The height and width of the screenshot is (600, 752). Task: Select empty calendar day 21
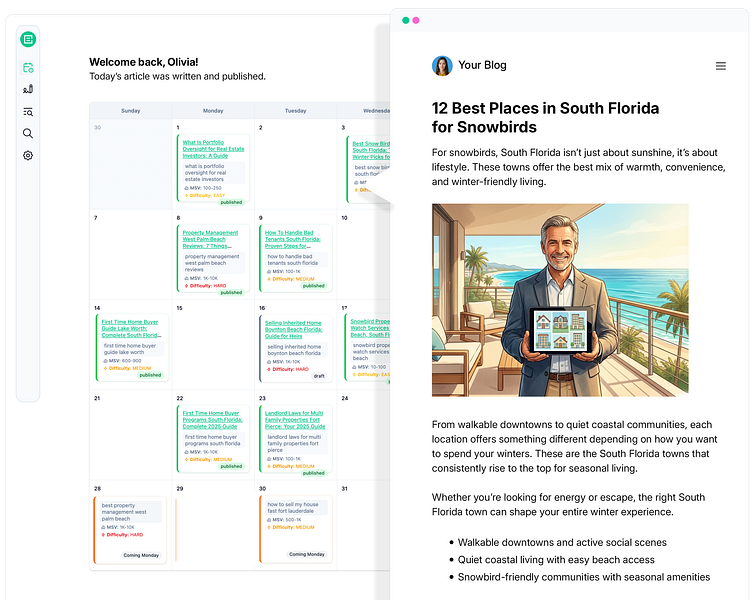pyautogui.click(x=130, y=435)
